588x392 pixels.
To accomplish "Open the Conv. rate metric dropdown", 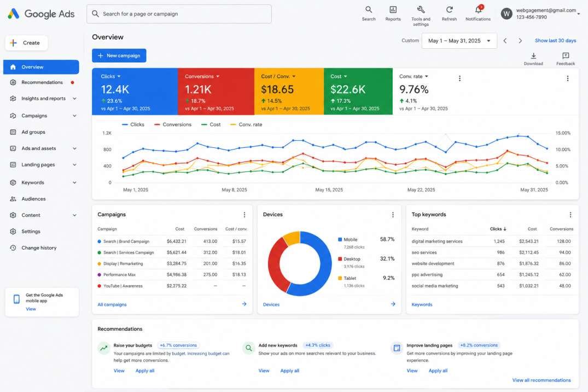I will [x=427, y=77].
